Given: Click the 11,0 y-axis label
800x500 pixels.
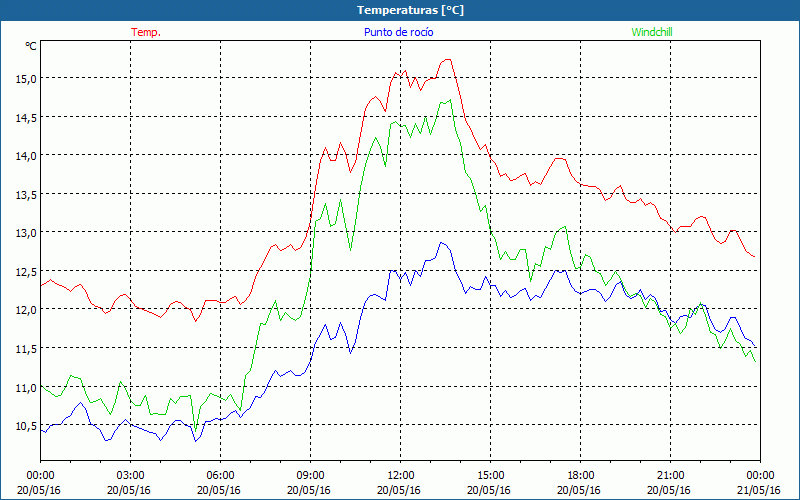Looking at the screenshot, I should (x=26, y=387).
